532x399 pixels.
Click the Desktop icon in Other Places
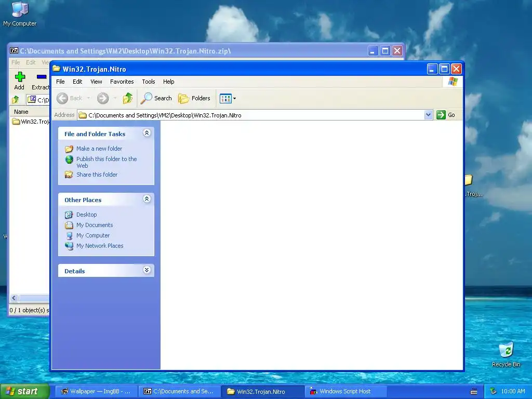click(x=69, y=215)
